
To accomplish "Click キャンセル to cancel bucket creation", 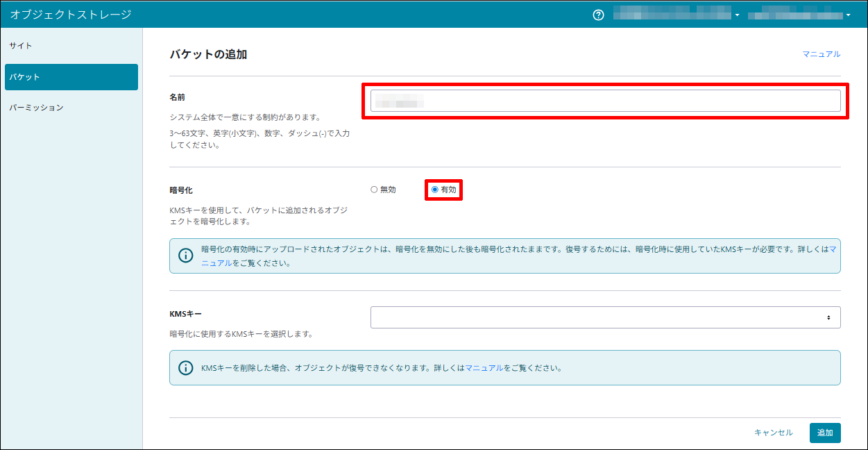I will pyautogui.click(x=773, y=433).
